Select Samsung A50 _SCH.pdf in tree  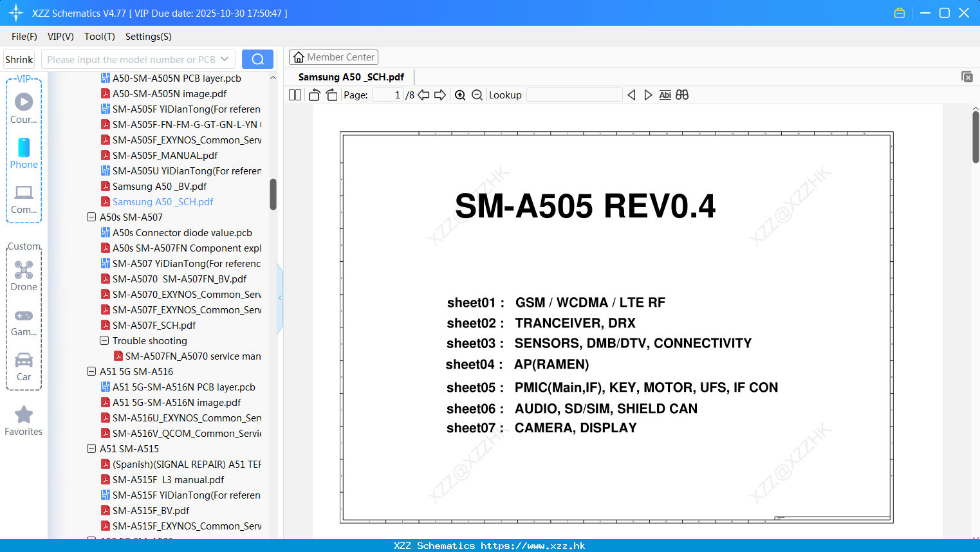tap(157, 202)
